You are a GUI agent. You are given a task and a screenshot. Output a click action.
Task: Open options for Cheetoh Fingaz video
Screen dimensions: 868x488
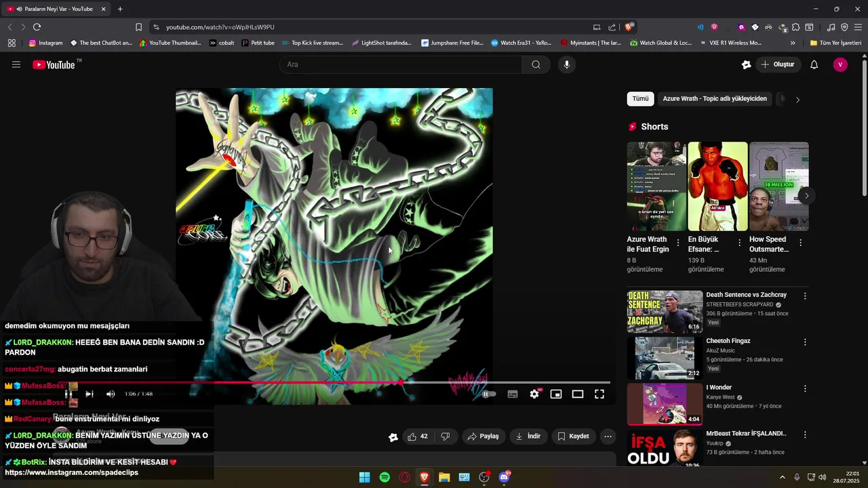point(805,342)
